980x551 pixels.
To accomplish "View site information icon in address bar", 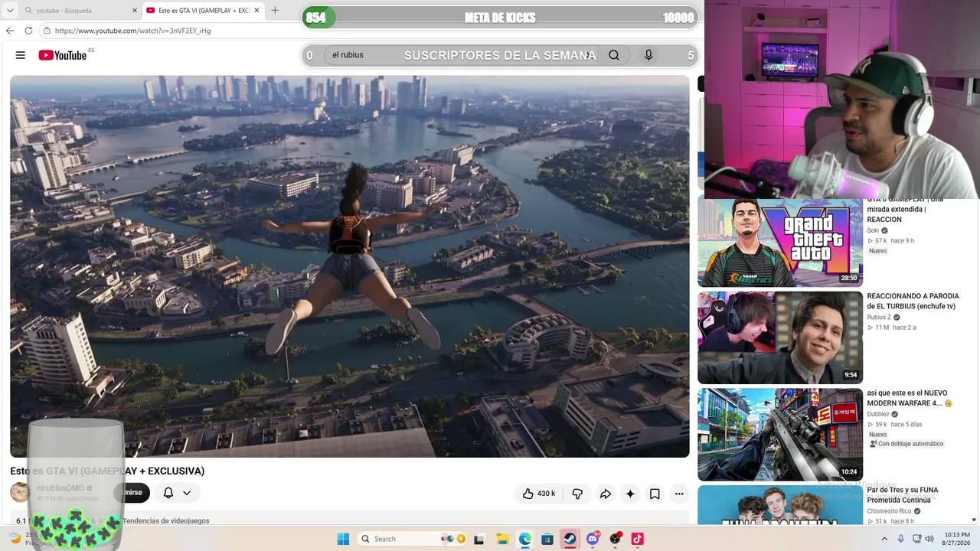I will click(x=47, y=31).
